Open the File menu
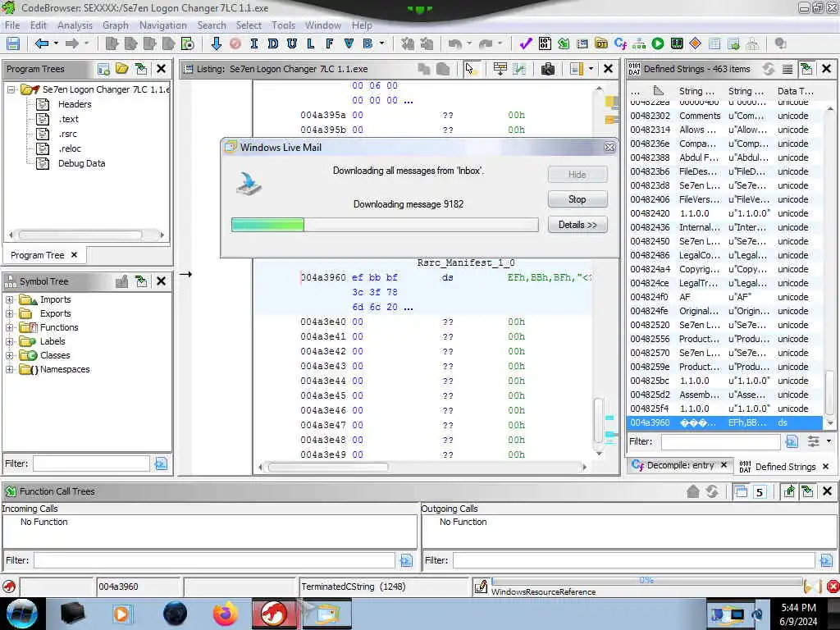840x630 pixels. point(12,25)
